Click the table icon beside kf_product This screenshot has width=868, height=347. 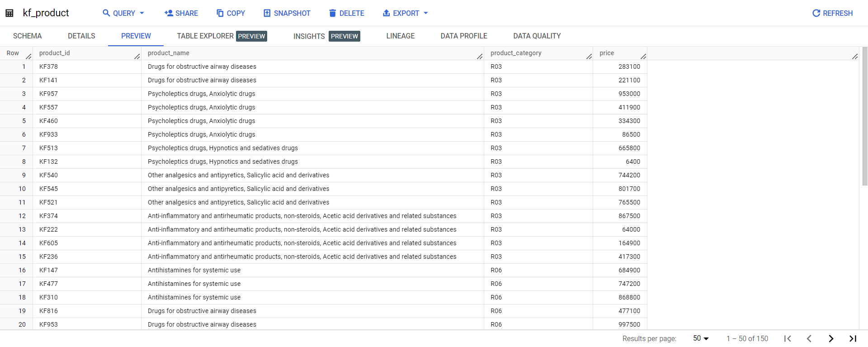9,13
